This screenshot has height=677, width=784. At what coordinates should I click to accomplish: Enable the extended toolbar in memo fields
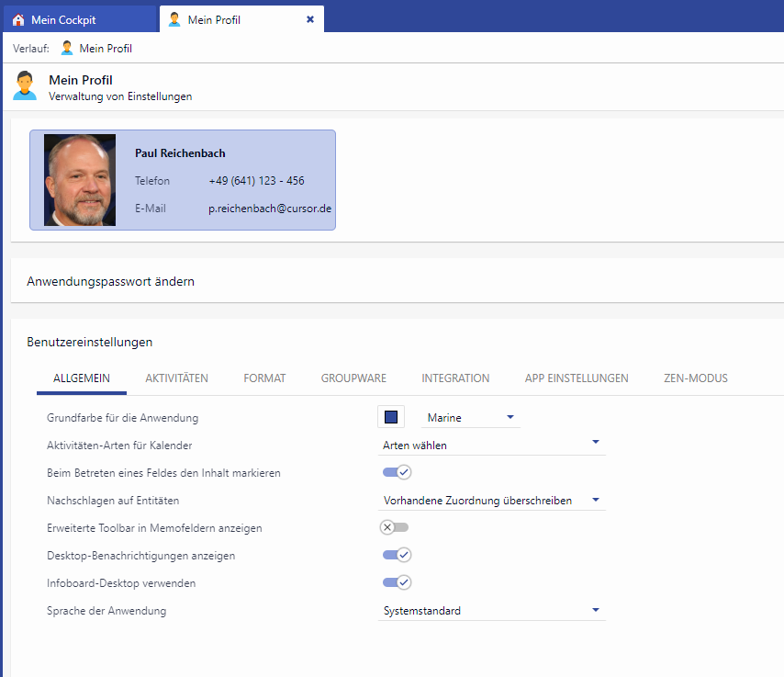pos(395,527)
